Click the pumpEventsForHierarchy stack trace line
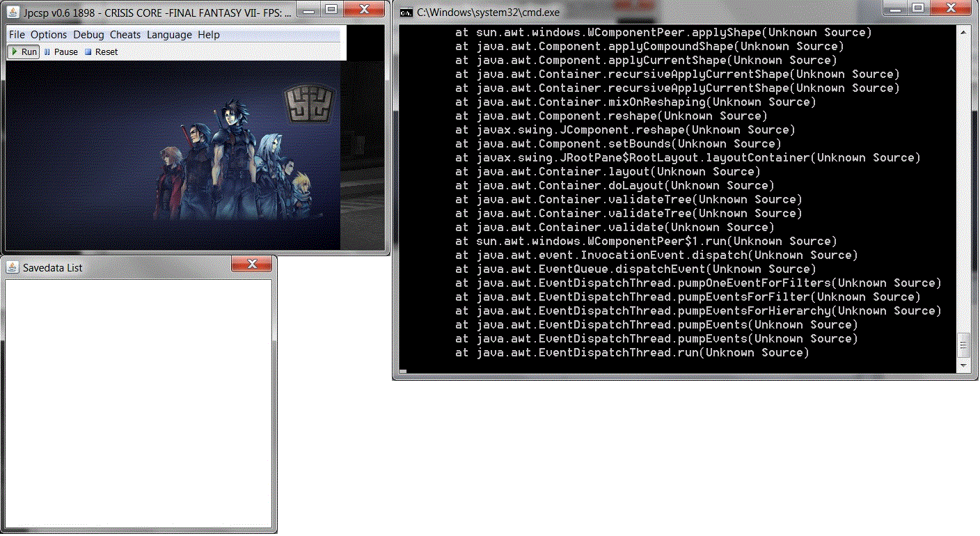Screen dimensions: 980x536 coord(698,311)
